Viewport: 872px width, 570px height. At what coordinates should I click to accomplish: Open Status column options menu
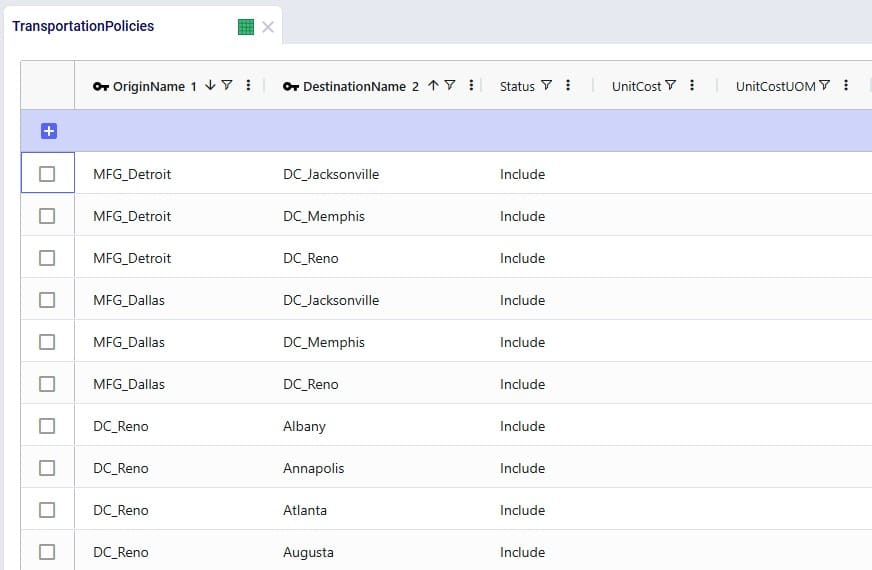tap(568, 85)
